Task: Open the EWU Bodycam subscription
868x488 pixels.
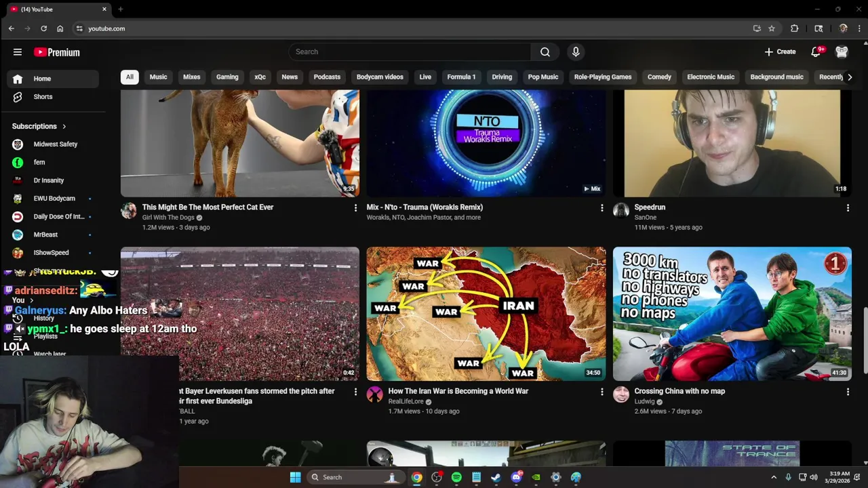Action: click(53, 199)
